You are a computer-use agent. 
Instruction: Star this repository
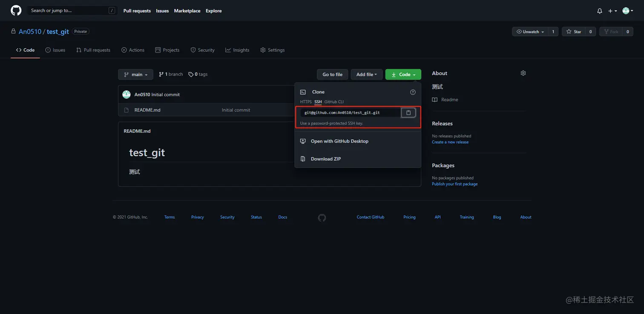click(x=573, y=31)
